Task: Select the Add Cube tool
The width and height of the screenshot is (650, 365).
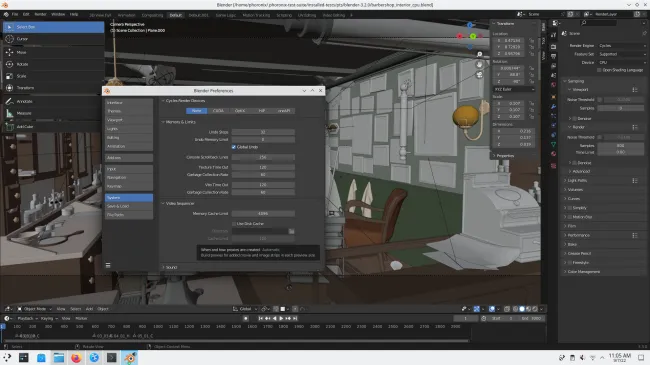Action: (x=53, y=127)
